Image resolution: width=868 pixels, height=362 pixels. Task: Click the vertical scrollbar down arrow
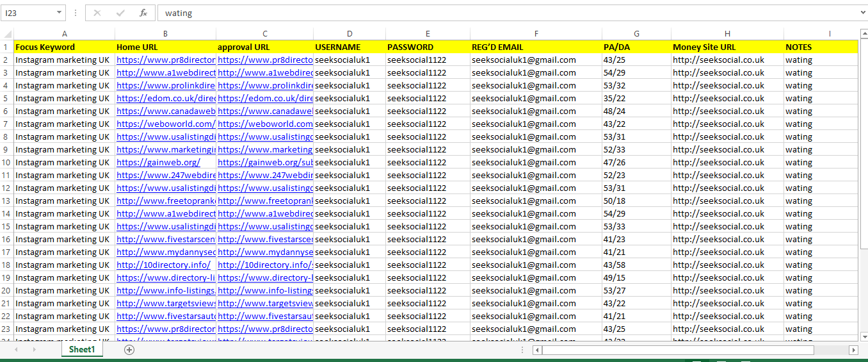click(x=863, y=336)
